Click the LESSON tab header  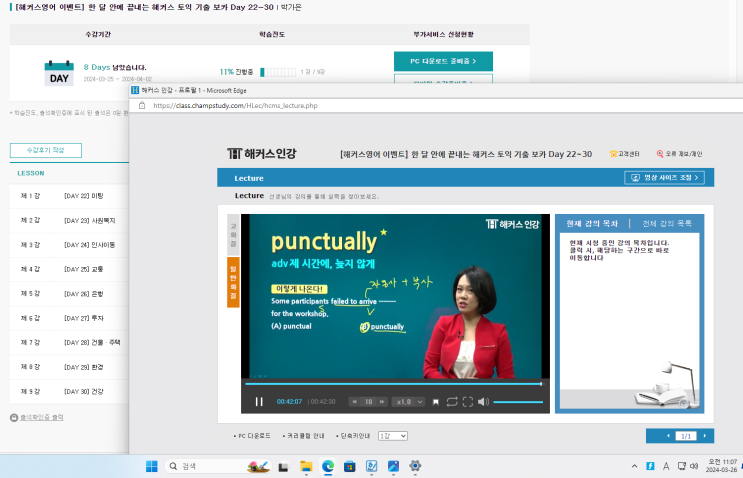point(31,173)
